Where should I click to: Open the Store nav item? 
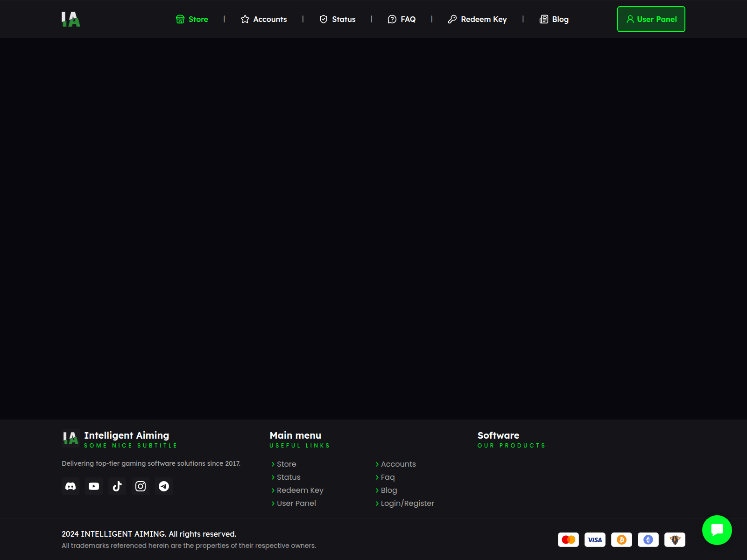[x=192, y=19]
